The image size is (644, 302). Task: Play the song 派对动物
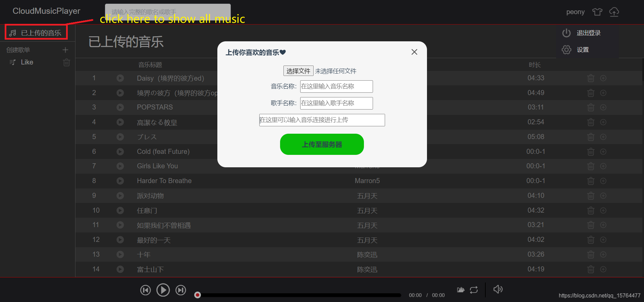[120, 196]
